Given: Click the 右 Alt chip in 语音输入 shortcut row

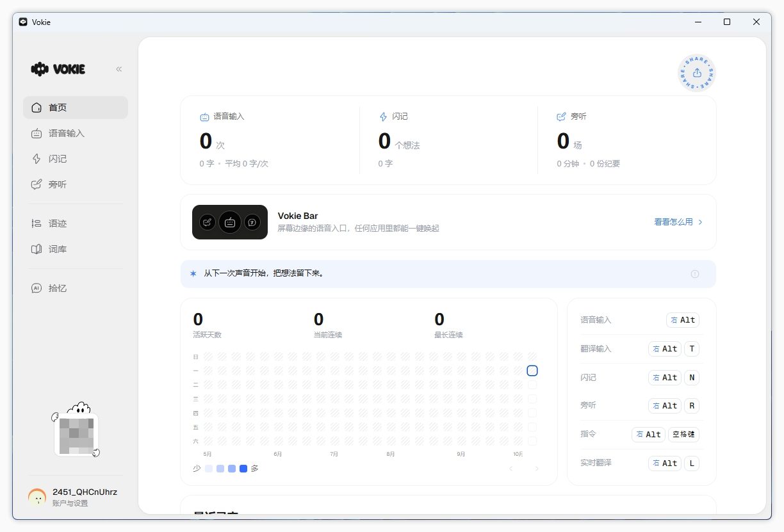Looking at the screenshot, I should pyautogui.click(x=683, y=320).
